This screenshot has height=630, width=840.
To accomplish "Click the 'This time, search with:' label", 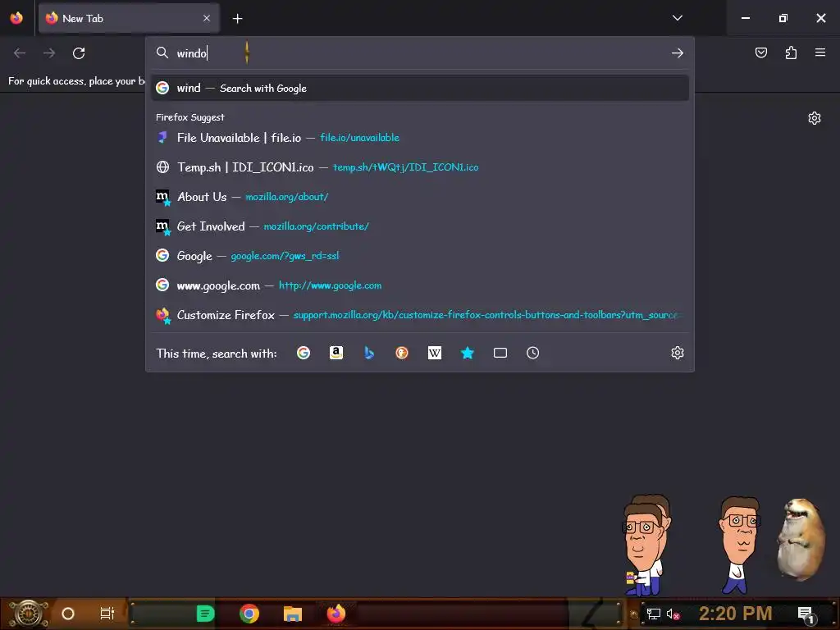I will pos(217,354).
